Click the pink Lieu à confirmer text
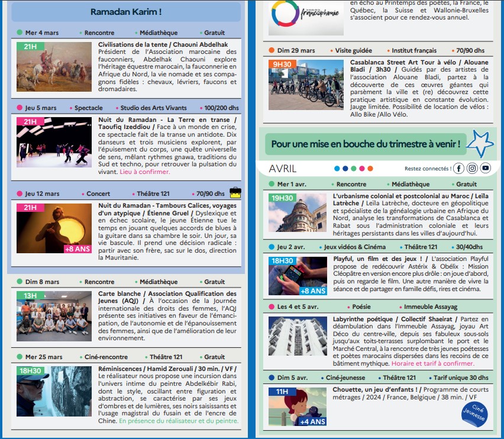Screen dimensions: 504x439 (145, 172)
